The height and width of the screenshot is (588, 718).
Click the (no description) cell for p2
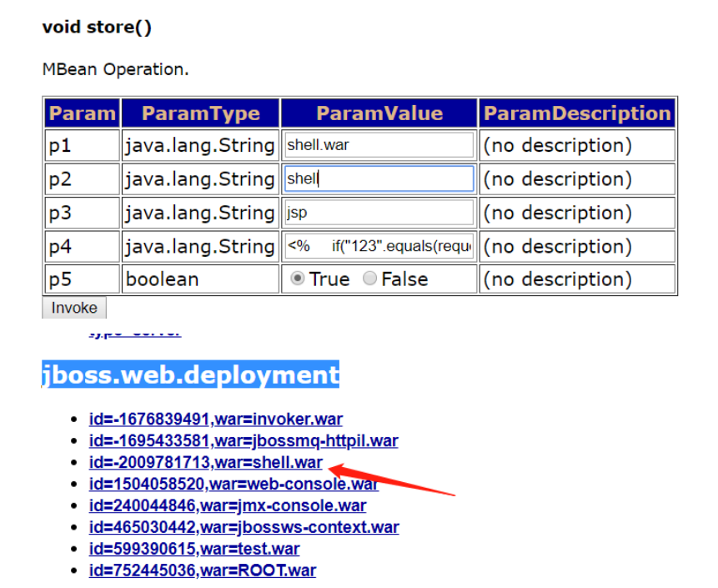[x=577, y=178]
